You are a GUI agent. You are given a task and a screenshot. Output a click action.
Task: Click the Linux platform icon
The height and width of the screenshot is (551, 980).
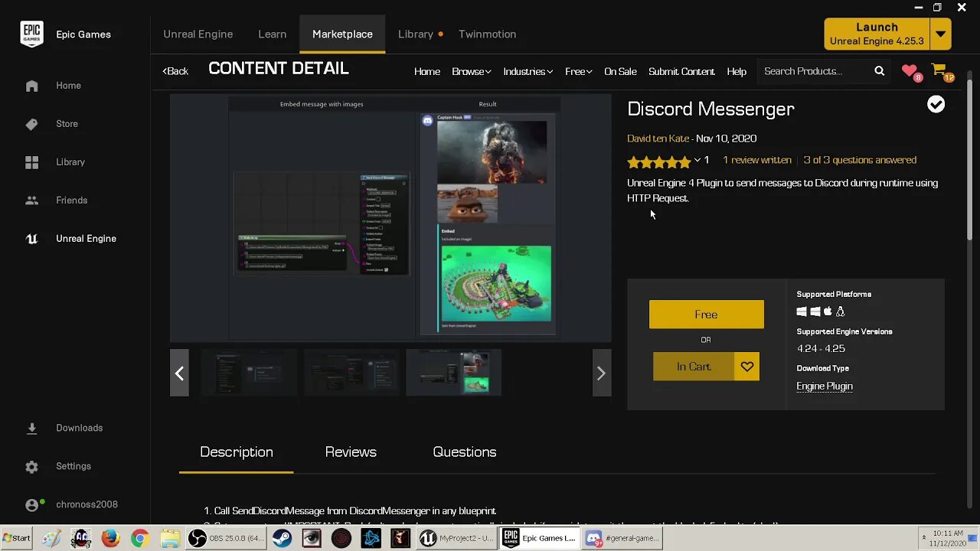pos(841,311)
